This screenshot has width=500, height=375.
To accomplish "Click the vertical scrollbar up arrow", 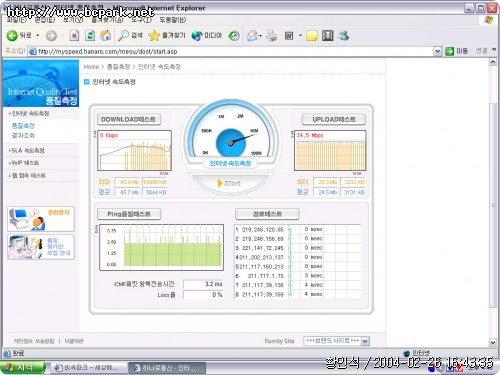I will click(493, 62).
